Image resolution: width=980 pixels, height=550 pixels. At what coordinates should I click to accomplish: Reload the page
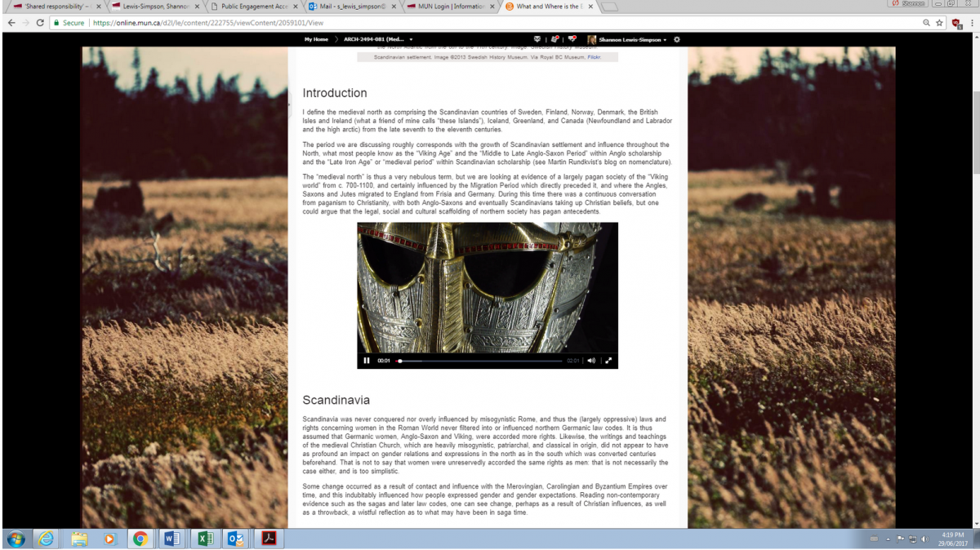(41, 23)
